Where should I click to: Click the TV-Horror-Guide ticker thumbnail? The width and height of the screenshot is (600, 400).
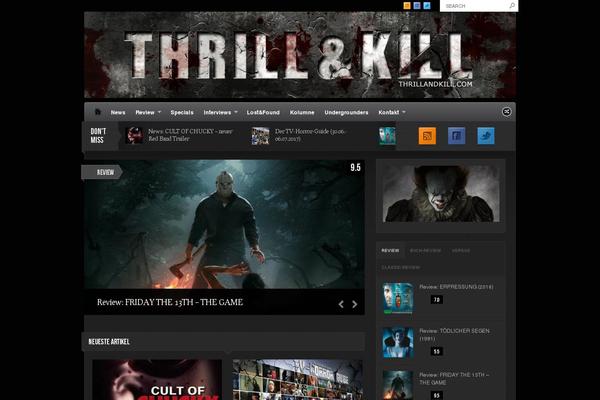pyautogui.click(x=260, y=136)
